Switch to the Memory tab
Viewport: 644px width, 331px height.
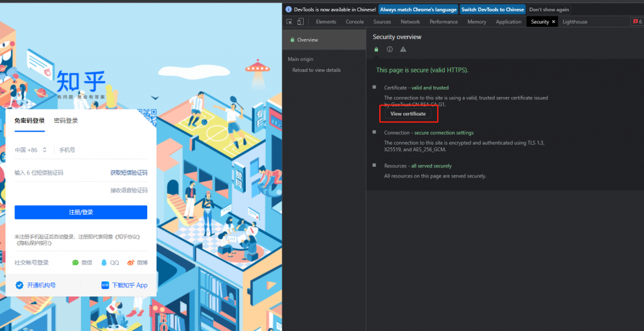pos(477,22)
